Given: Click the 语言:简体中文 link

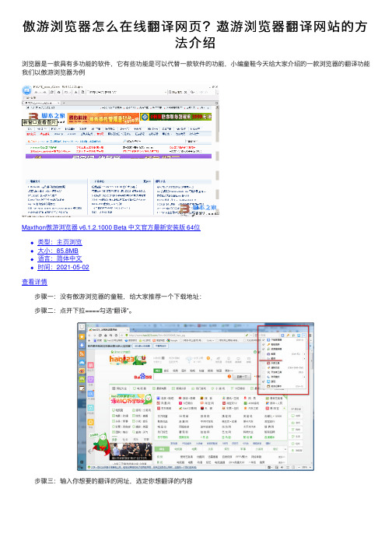Looking at the screenshot, I should pyautogui.click(x=60, y=258).
